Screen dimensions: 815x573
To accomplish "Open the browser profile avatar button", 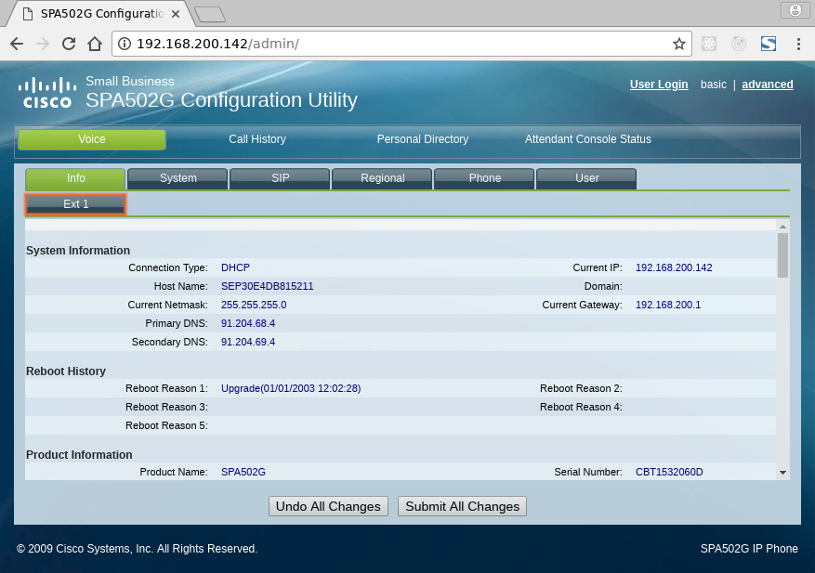I will coord(795,10).
